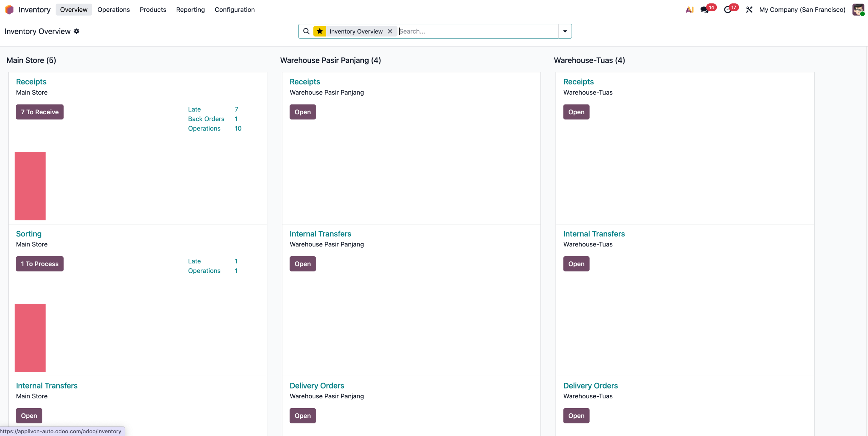Switch company via My Company (San Francisco)
868x436 pixels.
802,10
